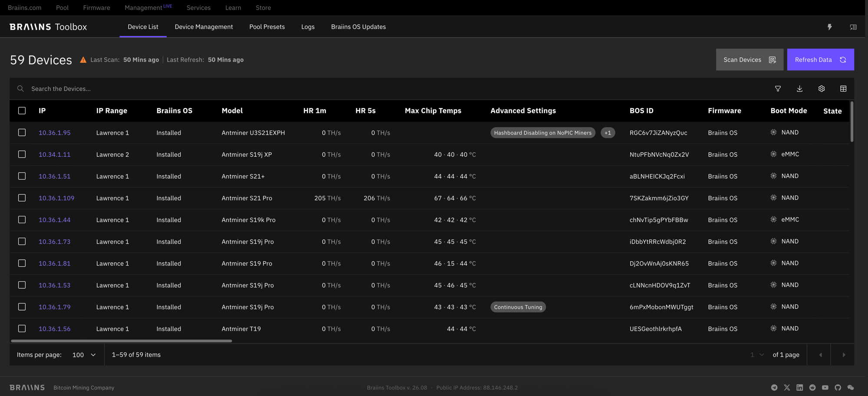
Task: Click the search magnifier icon
Action: (20, 88)
